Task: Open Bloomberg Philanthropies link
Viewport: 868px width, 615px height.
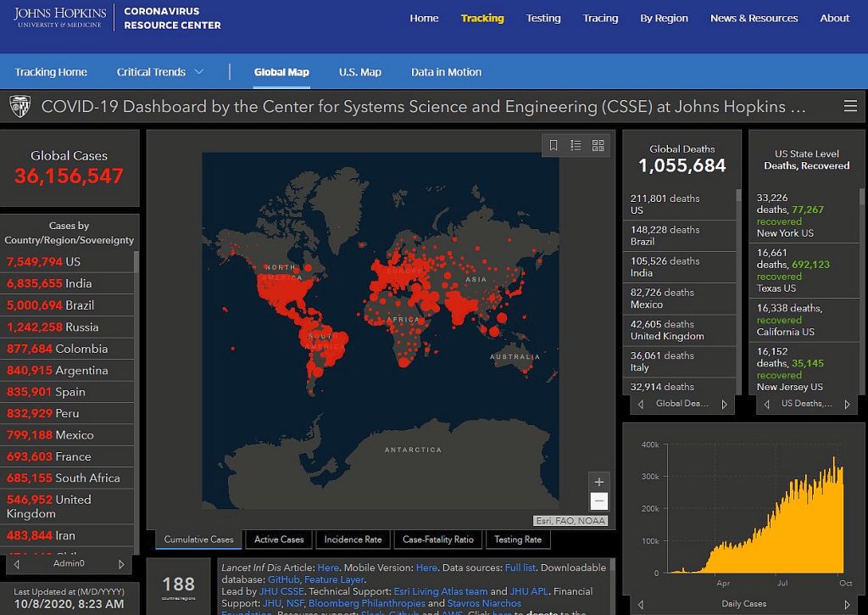Action: 367,603
